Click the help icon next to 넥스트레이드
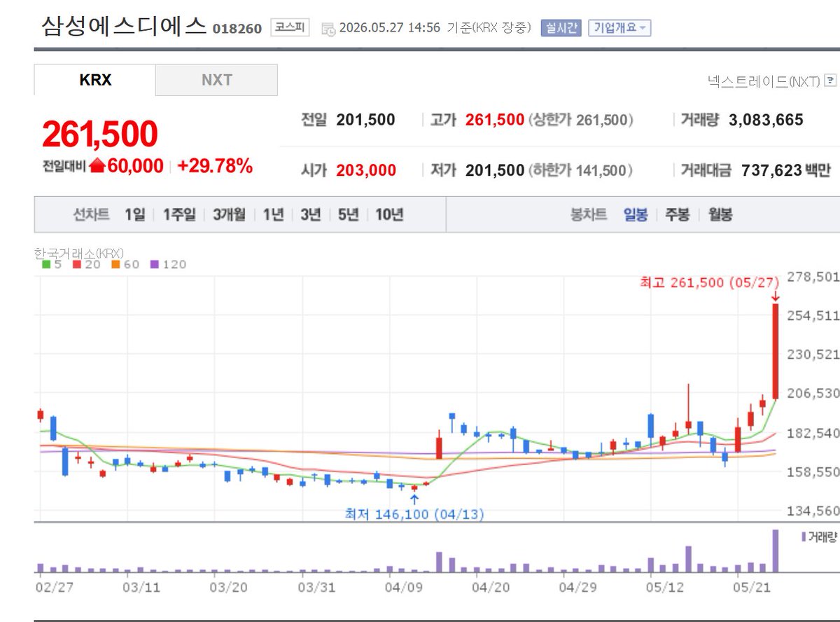 pos(831,81)
